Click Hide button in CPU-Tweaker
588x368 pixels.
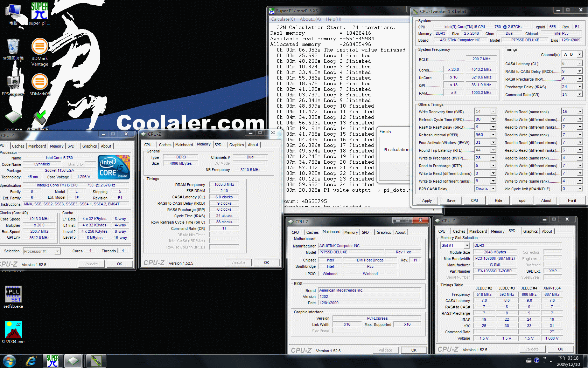[498, 201]
